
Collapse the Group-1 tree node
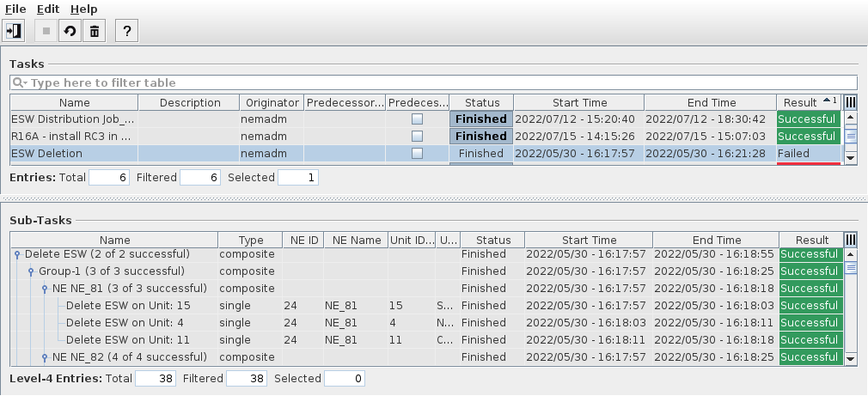pyautogui.click(x=31, y=272)
